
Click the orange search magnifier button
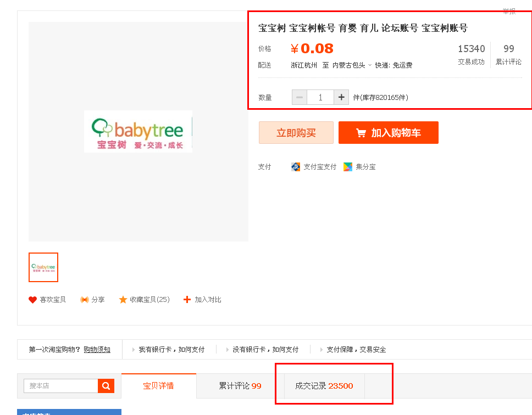click(x=106, y=386)
